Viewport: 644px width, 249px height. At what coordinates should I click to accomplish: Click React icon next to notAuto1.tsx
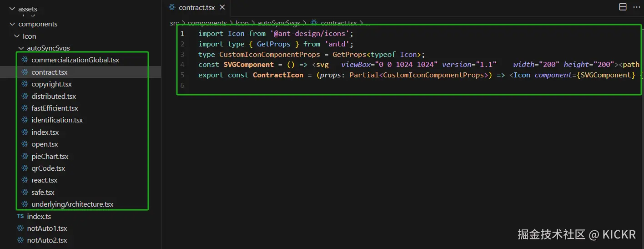click(x=20, y=228)
